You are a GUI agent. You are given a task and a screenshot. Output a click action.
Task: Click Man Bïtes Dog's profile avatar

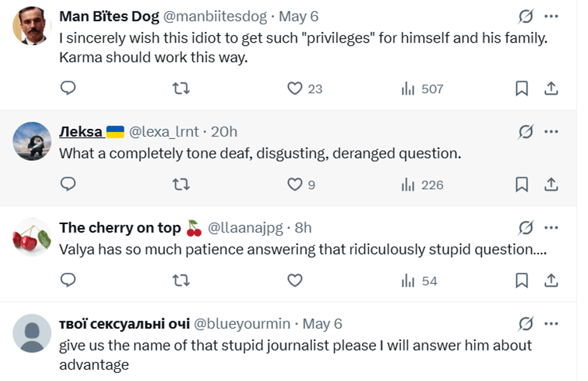[x=32, y=25]
